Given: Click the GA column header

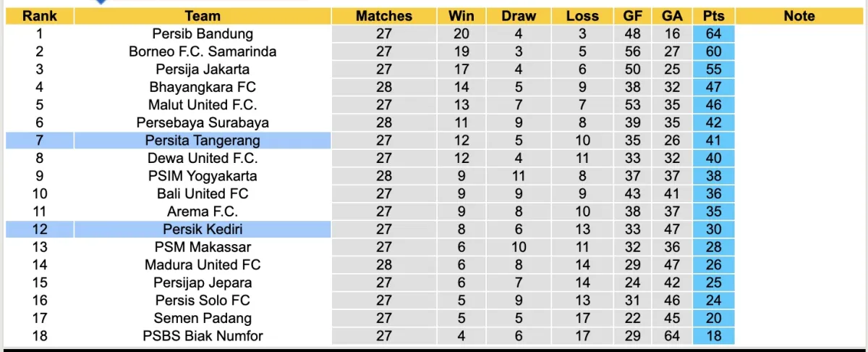Looking at the screenshot, I should [672, 16].
